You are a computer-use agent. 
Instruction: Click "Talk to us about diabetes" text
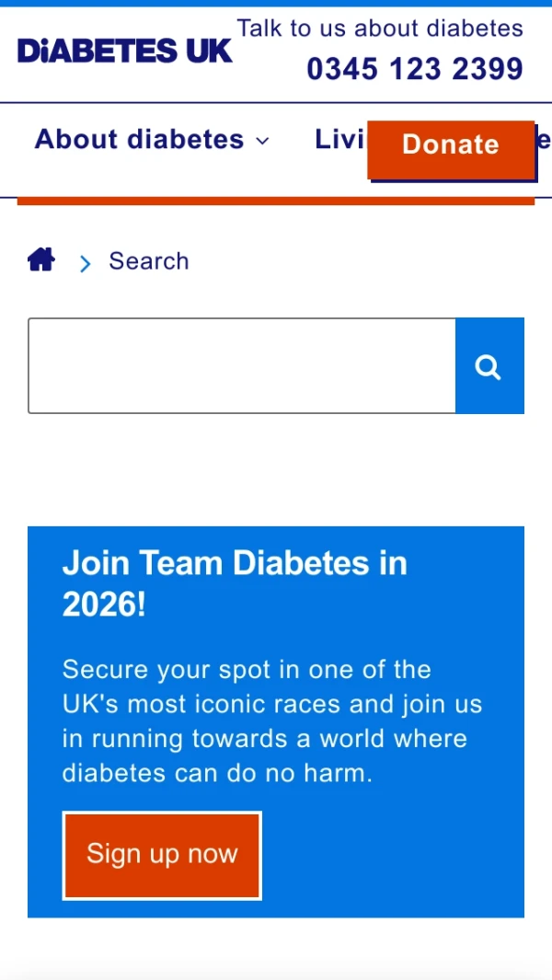pyautogui.click(x=380, y=29)
